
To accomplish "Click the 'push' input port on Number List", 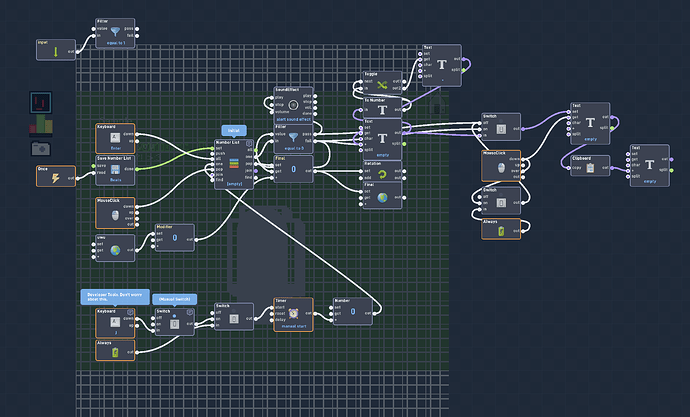I will pos(213,154).
